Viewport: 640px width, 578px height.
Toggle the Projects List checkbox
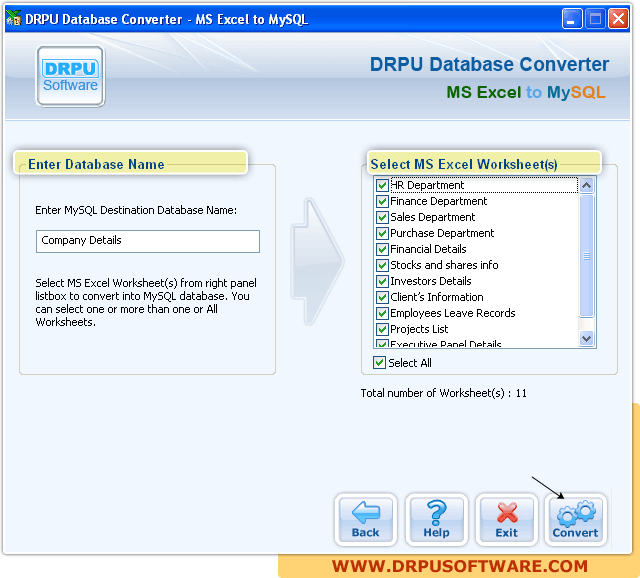[x=382, y=329]
